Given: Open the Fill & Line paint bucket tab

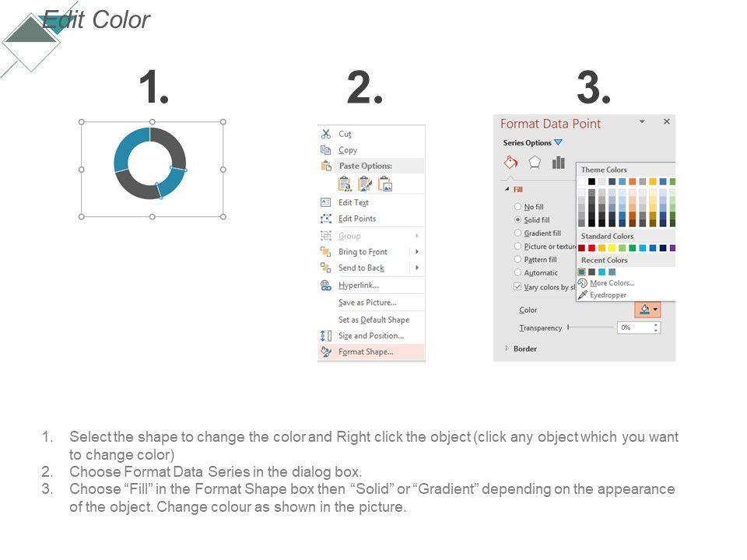Looking at the screenshot, I should click(x=511, y=163).
